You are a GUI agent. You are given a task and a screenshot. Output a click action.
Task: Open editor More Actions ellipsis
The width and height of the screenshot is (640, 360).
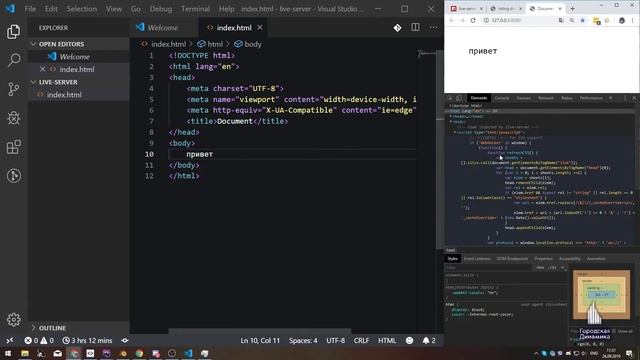point(433,27)
